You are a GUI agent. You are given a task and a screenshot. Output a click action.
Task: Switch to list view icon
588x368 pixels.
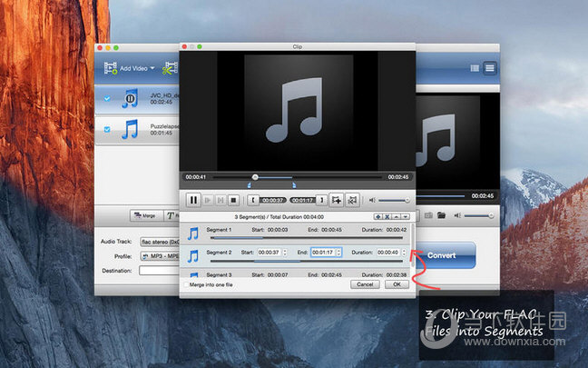[490, 68]
